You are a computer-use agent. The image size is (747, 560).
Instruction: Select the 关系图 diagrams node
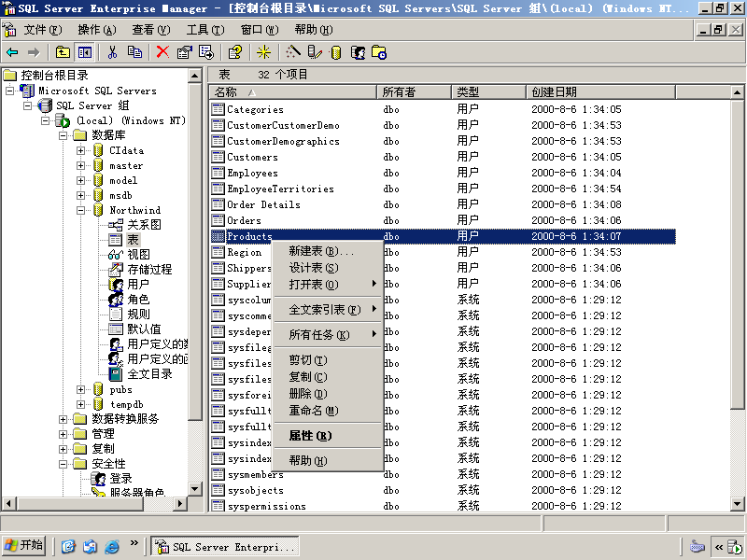[x=144, y=225]
